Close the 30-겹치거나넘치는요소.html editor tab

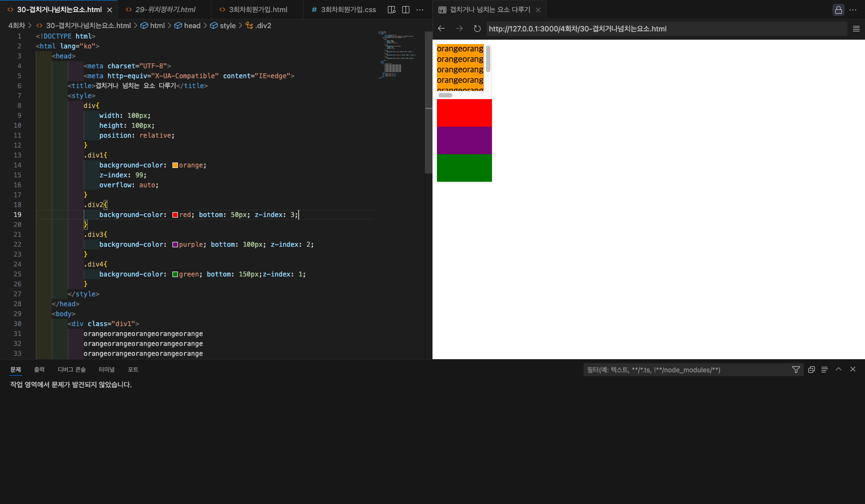click(x=110, y=10)
